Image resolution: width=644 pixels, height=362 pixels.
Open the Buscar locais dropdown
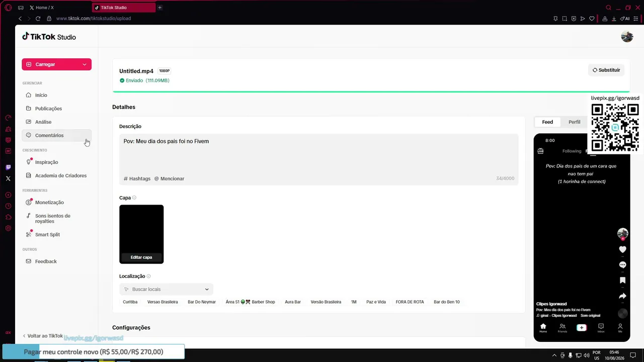(166, 289)
